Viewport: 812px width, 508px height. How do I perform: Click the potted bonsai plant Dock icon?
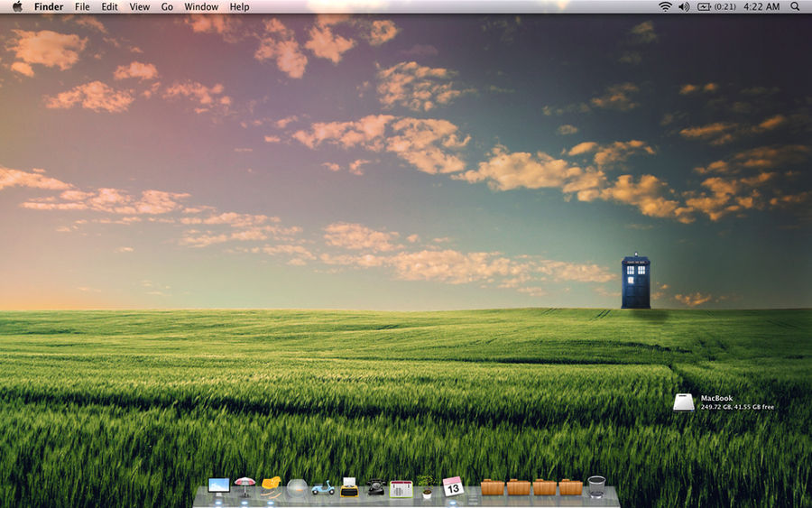[427, 486]
